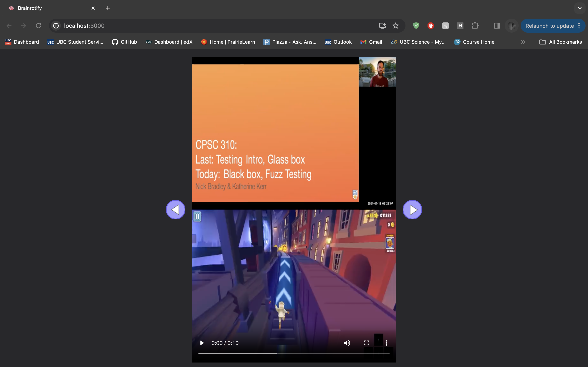Viewport: 588px width, 367px height.
Task: Click the Relaunch to update button
Action: (549, 26)
